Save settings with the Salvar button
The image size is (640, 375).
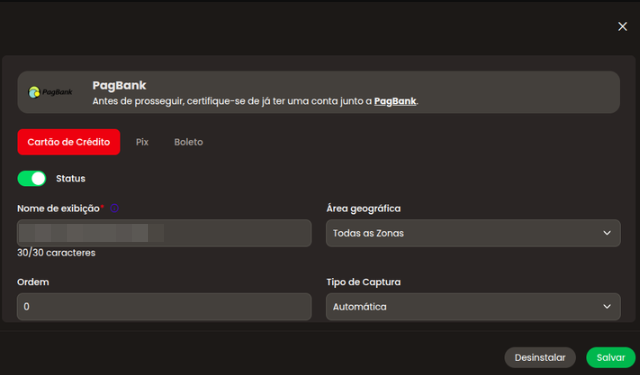pos(611,357)
